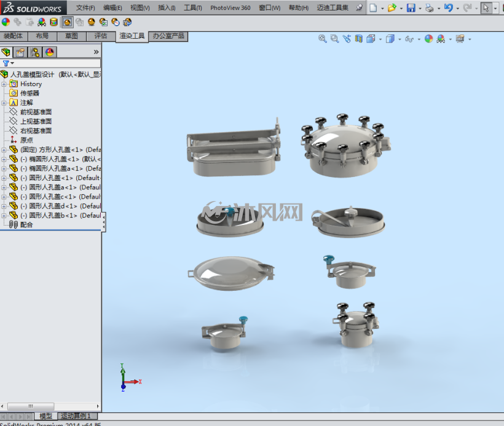Toggle the Hide/Show Items glasses icon
Viewport: 504px width, 426px height.
coord(409,39)
